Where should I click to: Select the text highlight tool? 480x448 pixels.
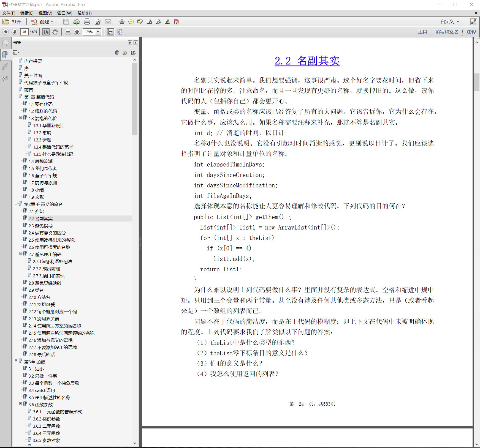click(x=140, y=22)
